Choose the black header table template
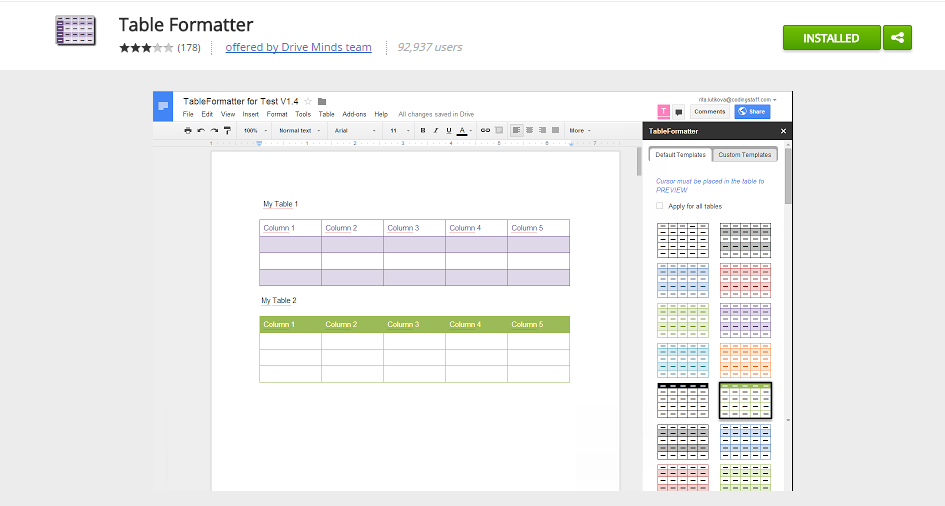The height and width of the screenshot is (506, 945). pos(683,401)
